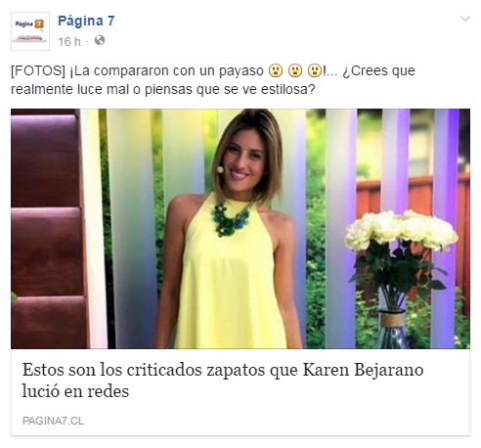This screenshot has width=481, height=448.
Task: Click the [FOTOS] caption text
Action: point(38,70)
